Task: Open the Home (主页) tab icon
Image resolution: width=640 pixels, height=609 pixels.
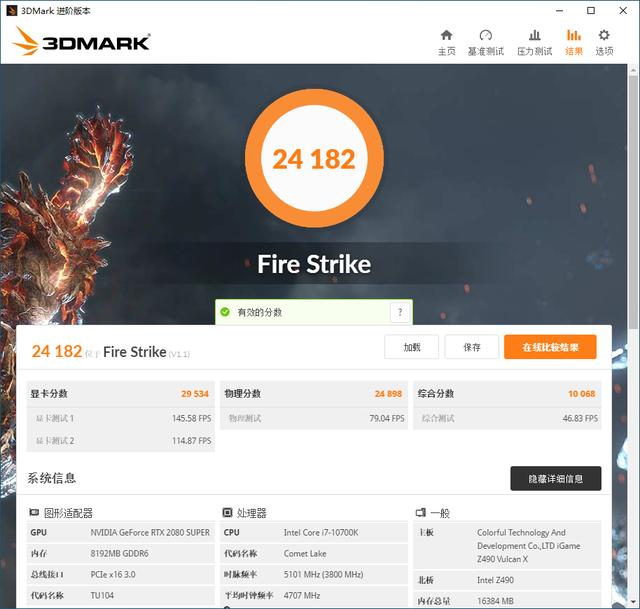Action: 447,35
